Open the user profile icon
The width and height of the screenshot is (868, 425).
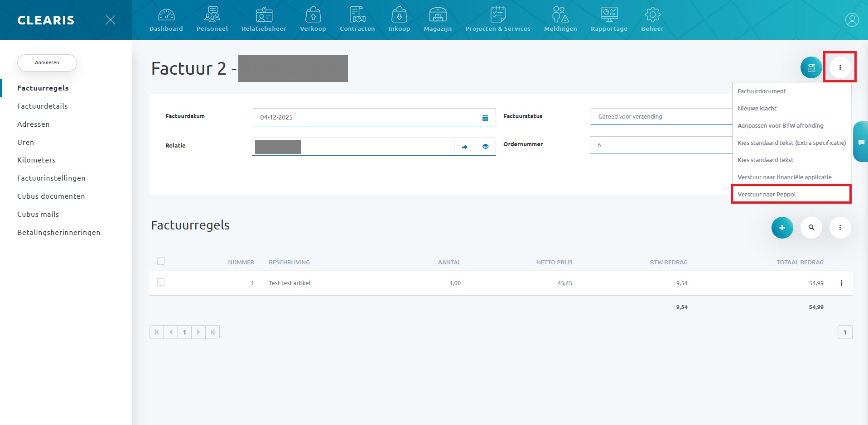pyautogui.click(x=852, y=20)
